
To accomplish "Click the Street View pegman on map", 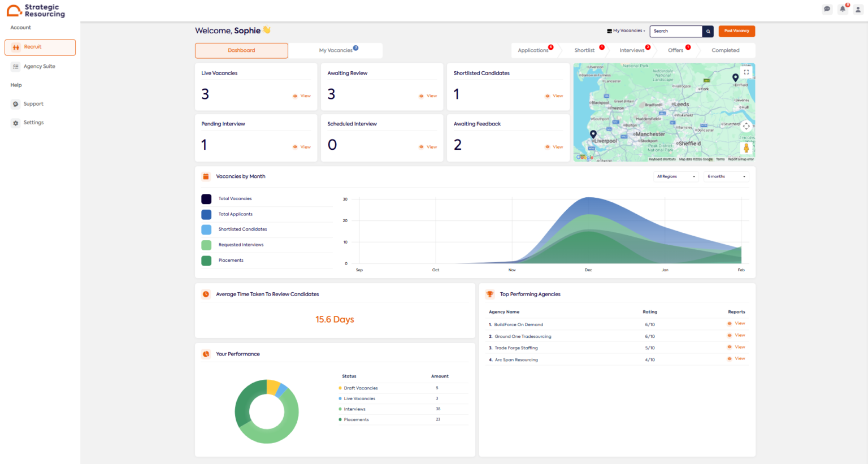I will [746, 148].
